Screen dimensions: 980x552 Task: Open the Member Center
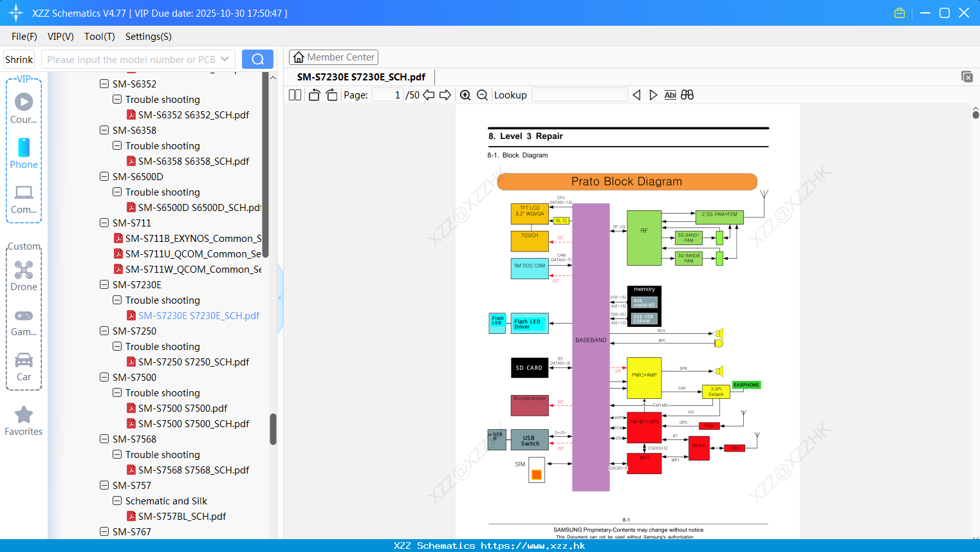[x=333, y=57]
